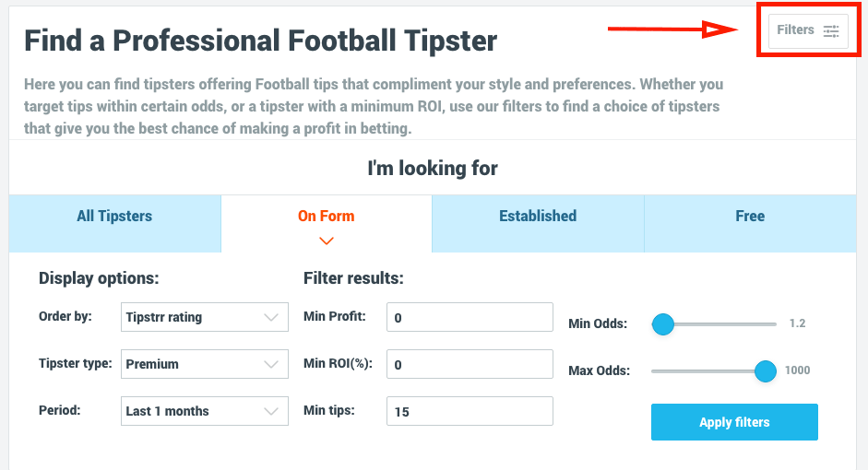Focus the Min Profit input field
Viewport: 868px width, 470px height.
(470, 317)
